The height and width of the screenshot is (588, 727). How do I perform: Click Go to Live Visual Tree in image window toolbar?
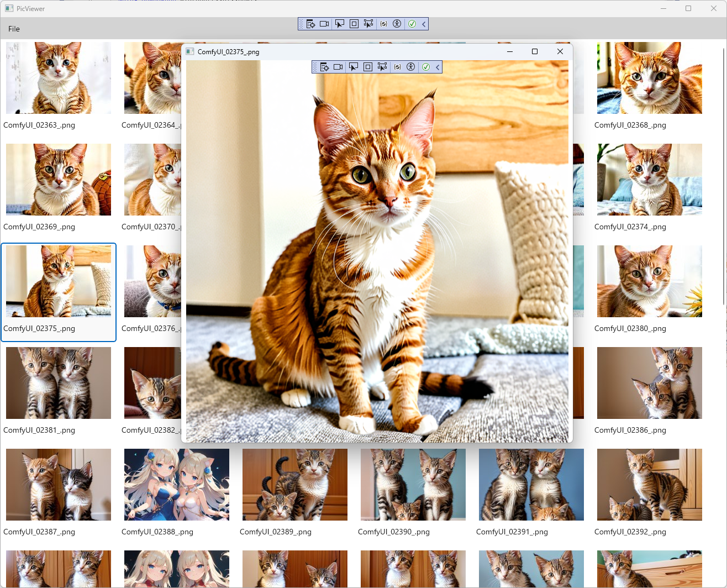click(x=324, y=67)
